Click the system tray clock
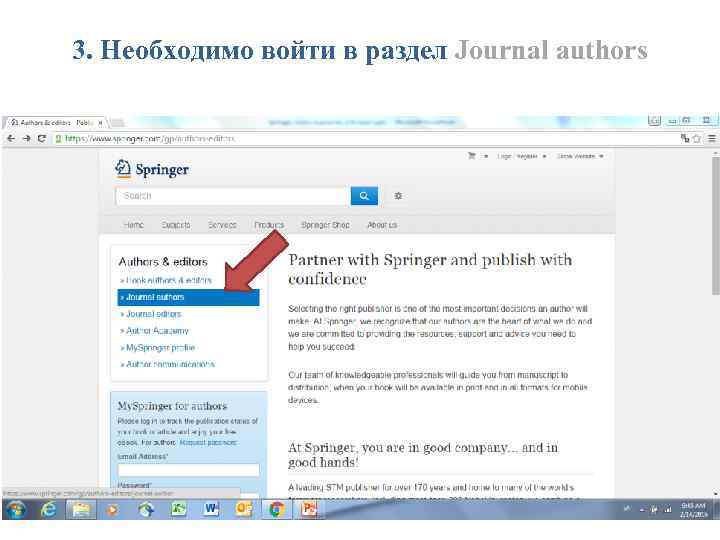This screenshot has width=720, height=540. [693, 510]
